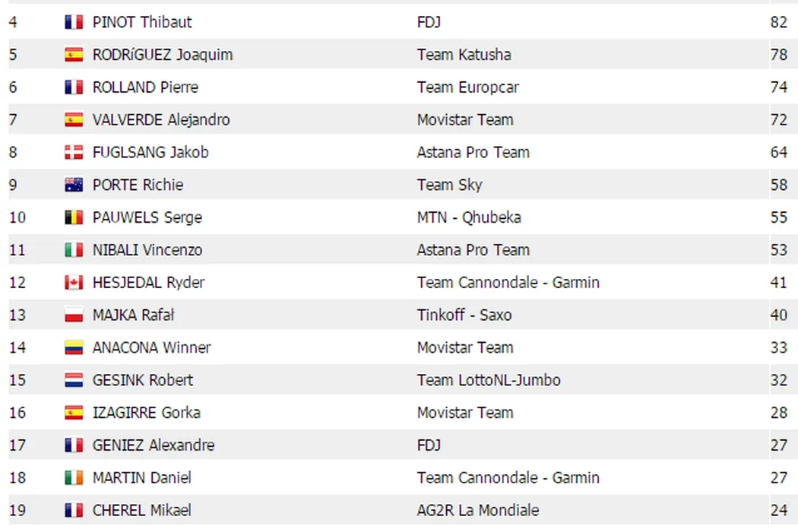Click the Danish flag beside Fuglsang
This screenshot has width=798, height=532.
tap(74, 153)
